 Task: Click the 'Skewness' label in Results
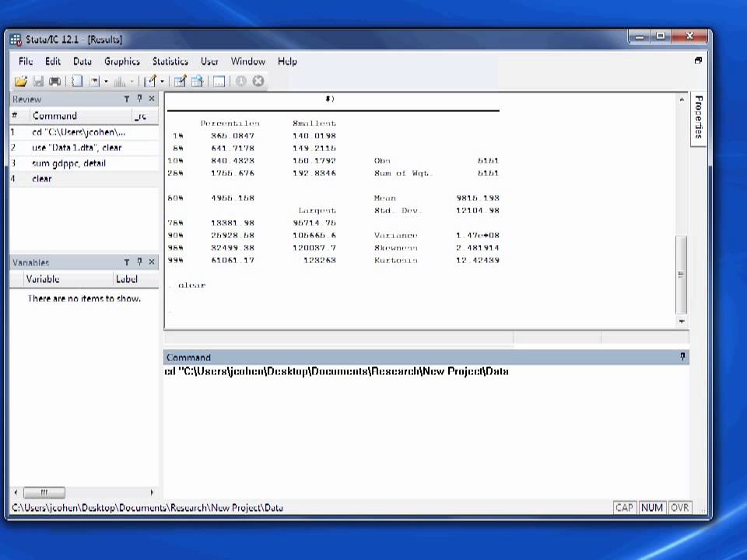(396, 247)
